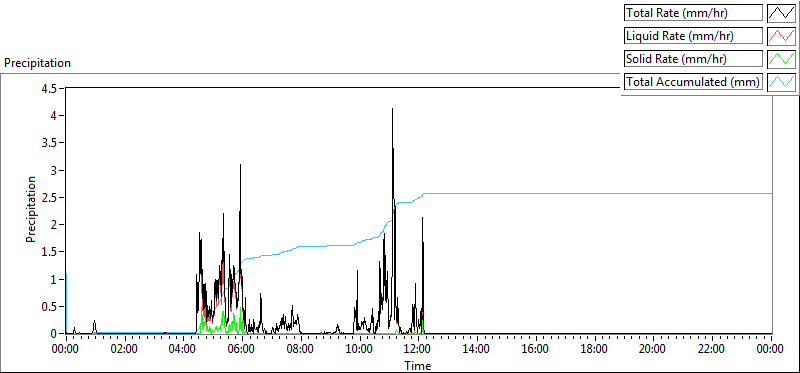The image size is (800, 373).
Task: Click the flat blue accumulated line near 2.5
Action: coord(597,193)
